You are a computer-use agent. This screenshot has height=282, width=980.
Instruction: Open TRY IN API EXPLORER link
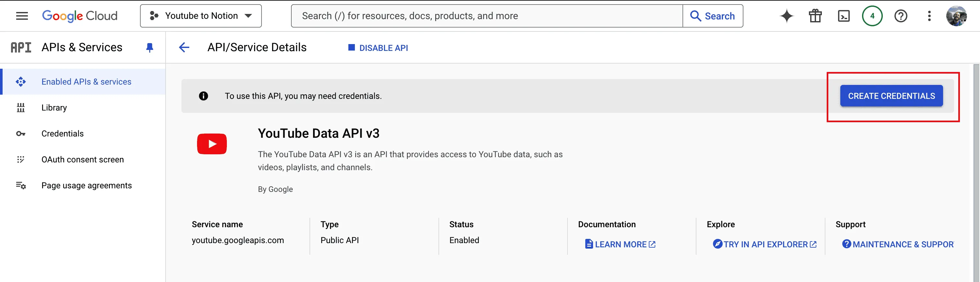click(765, 244)
